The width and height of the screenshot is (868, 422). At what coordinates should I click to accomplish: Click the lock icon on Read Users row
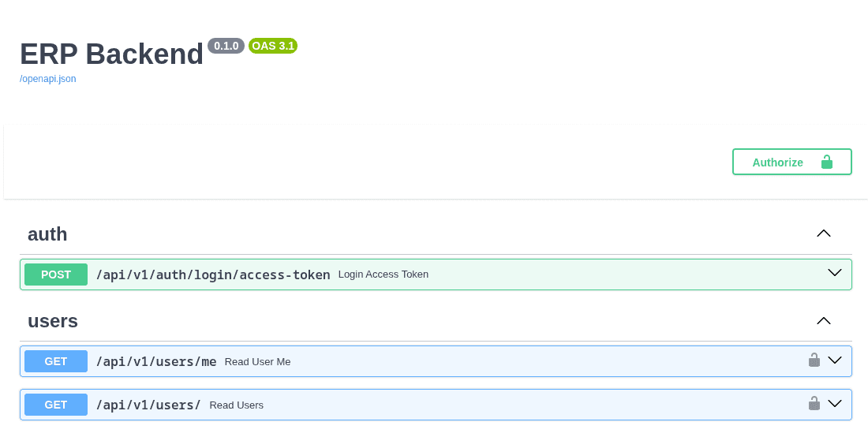point(814,404)
